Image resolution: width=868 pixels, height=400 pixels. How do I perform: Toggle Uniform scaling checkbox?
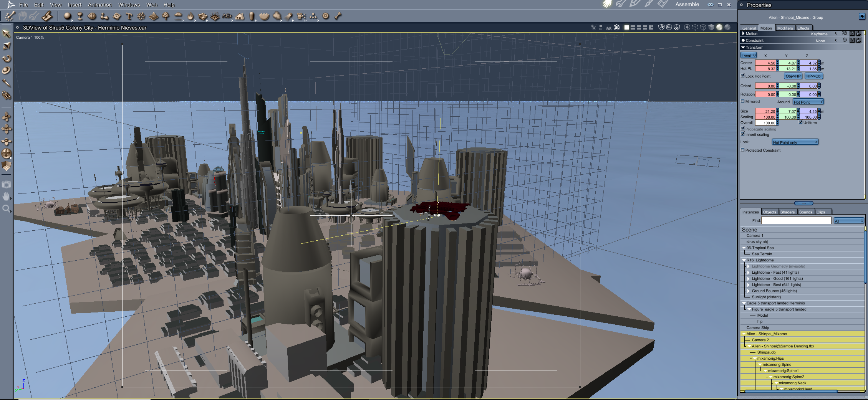(801, 122)
